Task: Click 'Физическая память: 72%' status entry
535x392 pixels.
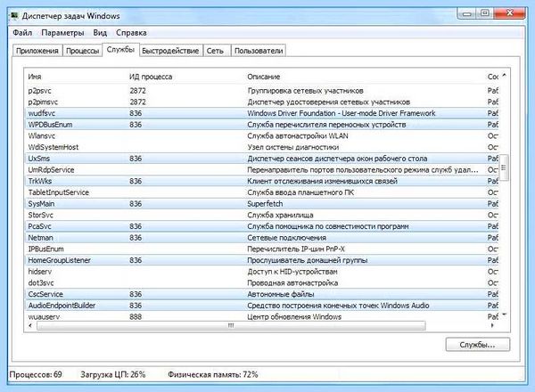Action: click(x=213, y=374)
